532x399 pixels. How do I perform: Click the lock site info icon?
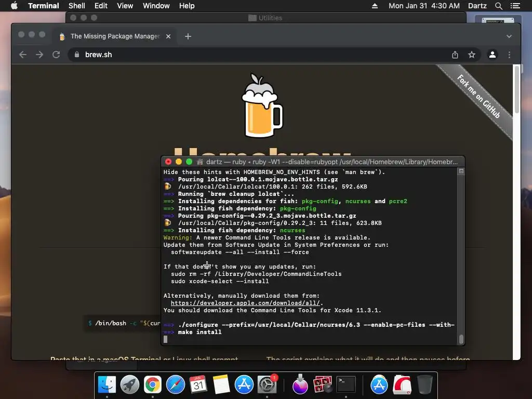click(x=77, y=55)
